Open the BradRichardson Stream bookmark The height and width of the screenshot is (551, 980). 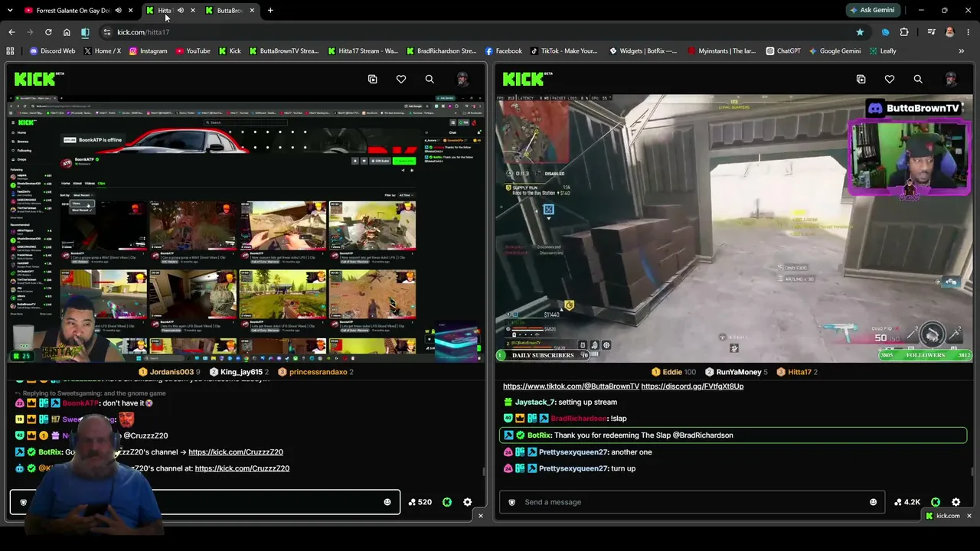point(442,51)
